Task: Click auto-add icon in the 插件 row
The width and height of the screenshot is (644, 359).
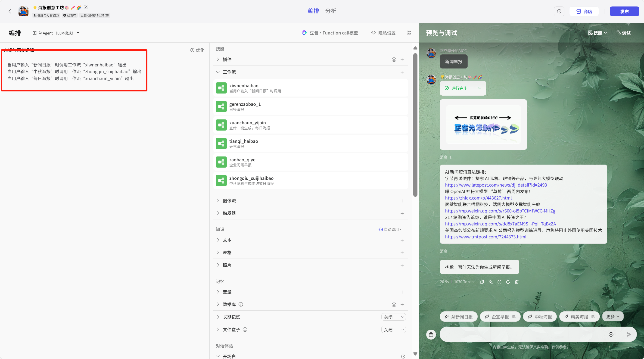Action: 394,59
